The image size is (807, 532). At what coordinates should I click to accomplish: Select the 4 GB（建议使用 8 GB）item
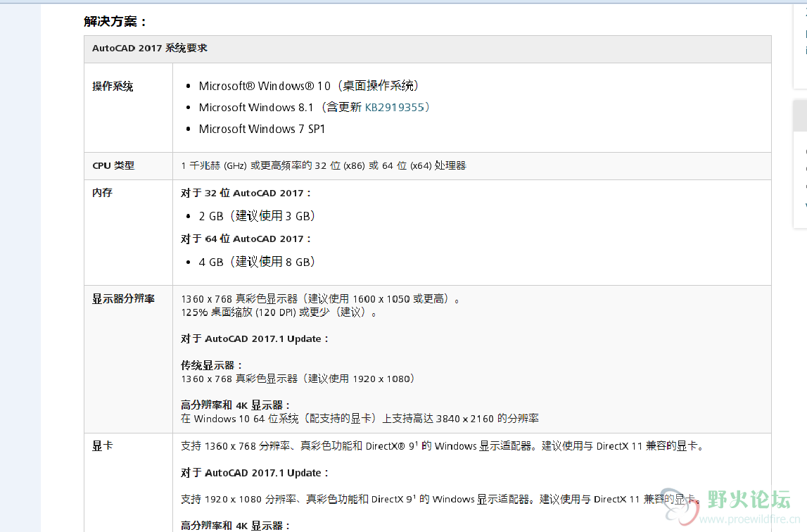(257, 262)
